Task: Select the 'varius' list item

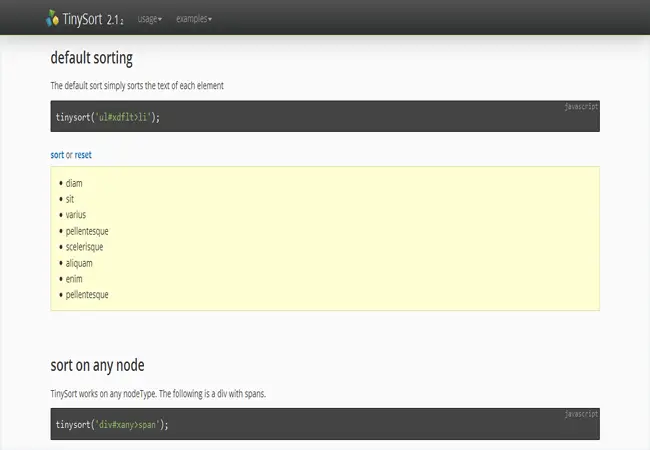Action: (x=76, y=215)
